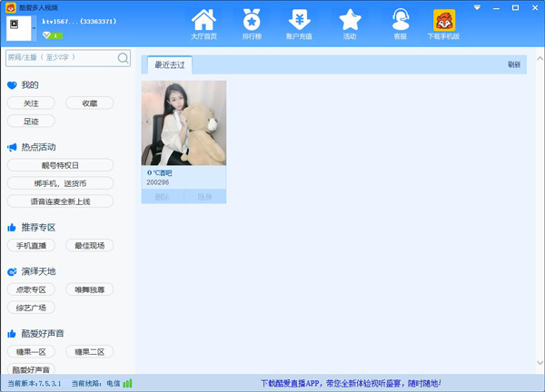Click the search magnifier icon
The width and height of the screenshot is (545, 392).
(x=123, y=58)
